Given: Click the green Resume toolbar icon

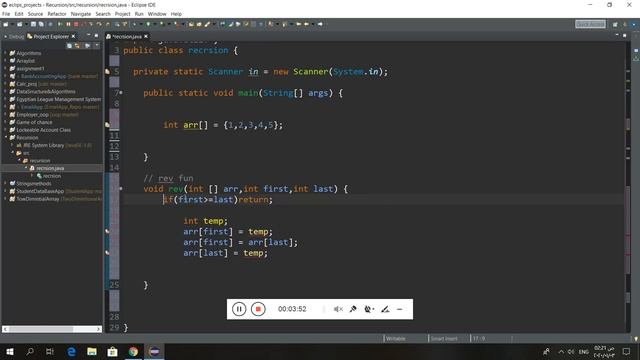Looking at the screenshot, I should 60,24.
